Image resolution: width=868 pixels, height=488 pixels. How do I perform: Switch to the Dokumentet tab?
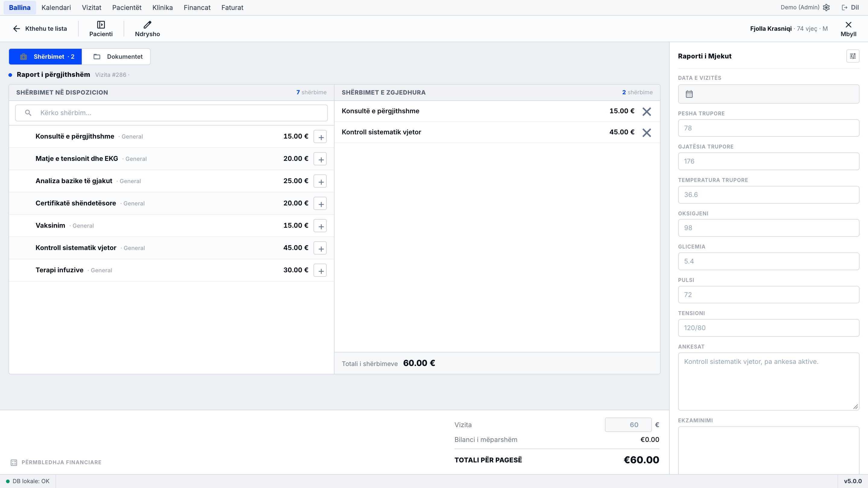point(117,57)
